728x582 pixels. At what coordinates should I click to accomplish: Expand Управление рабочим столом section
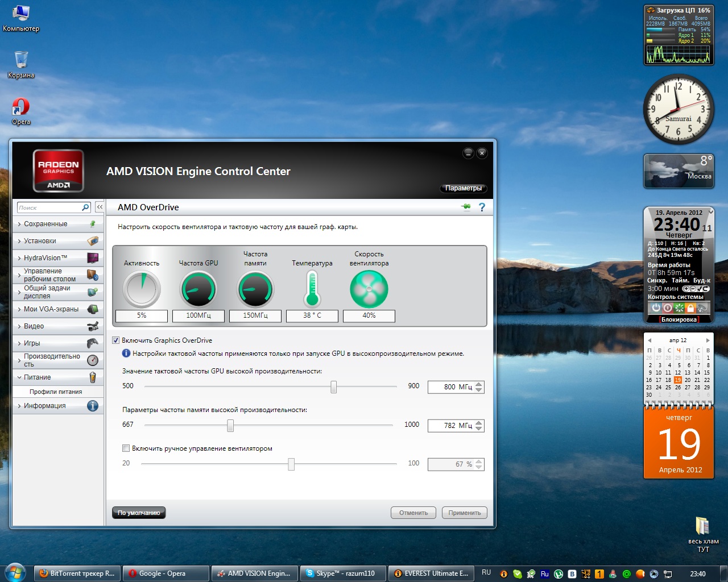[58, 275]
